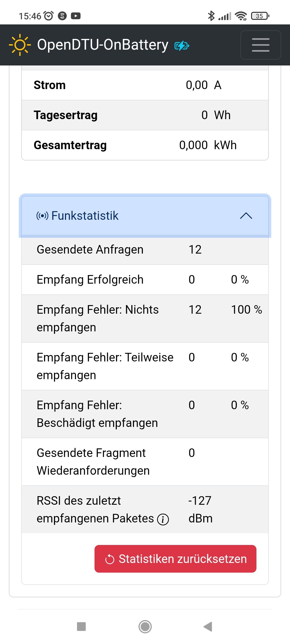This screenshot has height=644, width=290.
Task: Tap the alarm clock status icon
Action: point(49,16)
